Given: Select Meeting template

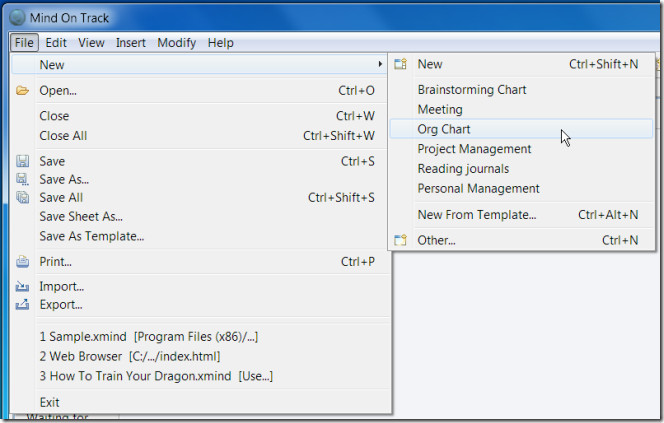Looking at the screenshot, I should coord(521,110).
